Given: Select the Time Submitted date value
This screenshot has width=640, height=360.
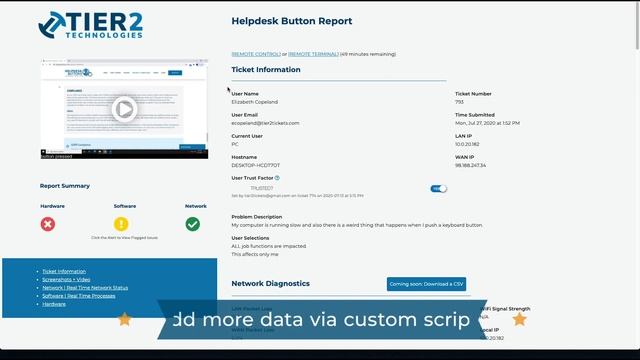Looking at the screenshot, I should [x=487, y=123].
